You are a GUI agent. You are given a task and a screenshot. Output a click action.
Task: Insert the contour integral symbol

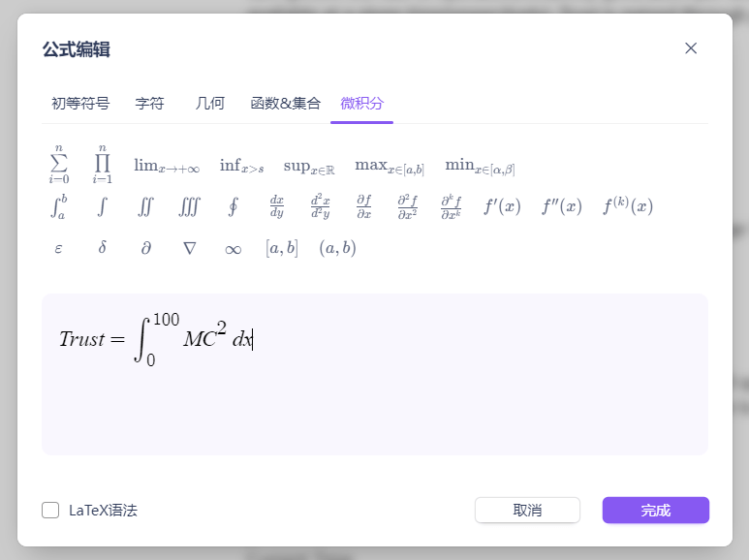coord(233,206)
